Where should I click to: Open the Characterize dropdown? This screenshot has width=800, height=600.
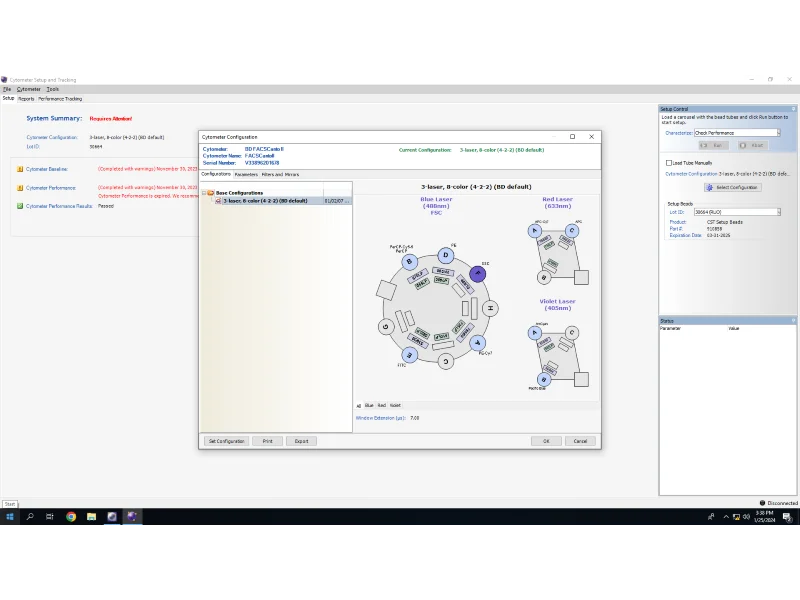click(x=779, y=133)
